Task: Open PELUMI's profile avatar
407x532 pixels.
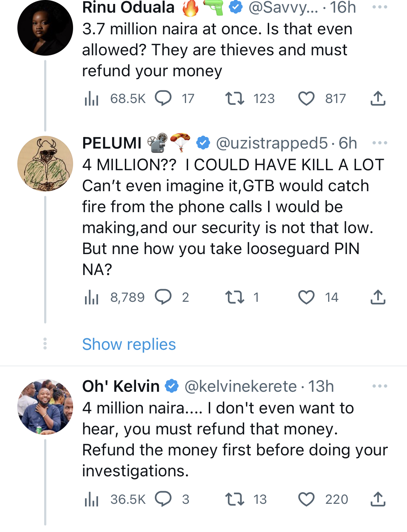Action: (x=45, y=164)
